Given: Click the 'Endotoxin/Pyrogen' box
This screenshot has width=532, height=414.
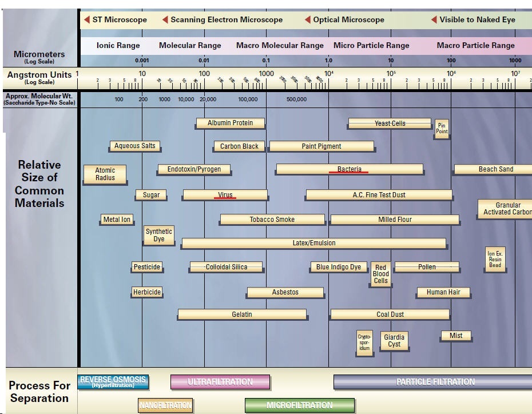Looking at the screenshot, I should click(x=194, y=169).
